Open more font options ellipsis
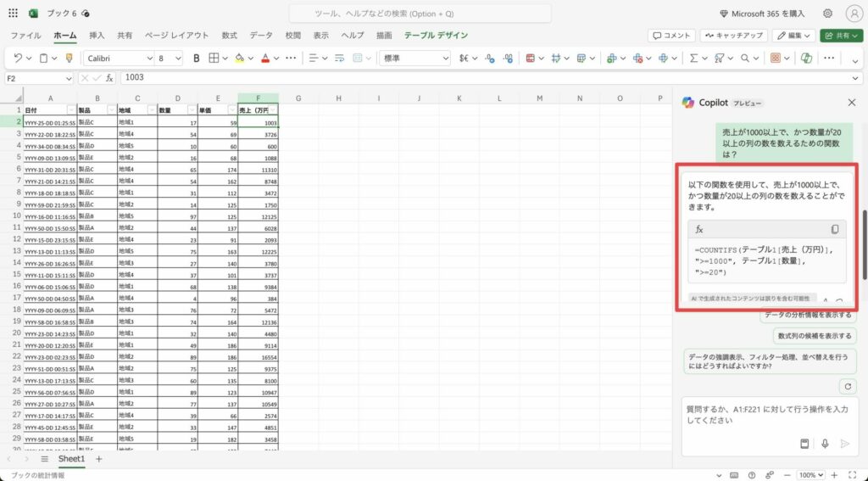The width and height of the screenshot is (868, 481). click(291, 59)
